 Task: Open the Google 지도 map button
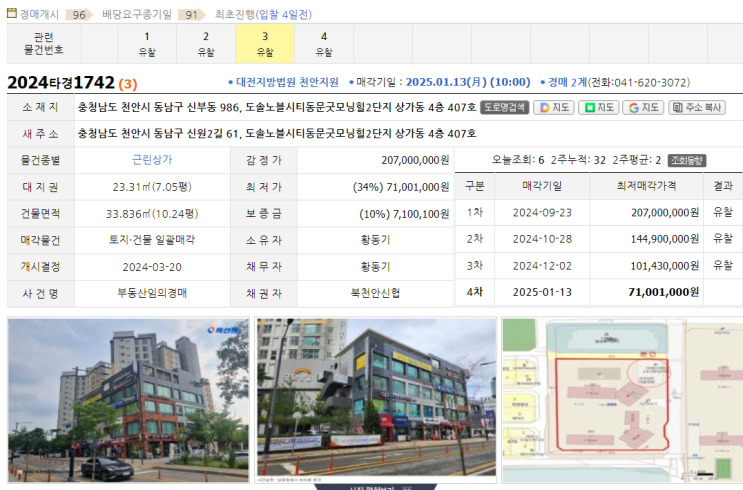coord(643,108)
